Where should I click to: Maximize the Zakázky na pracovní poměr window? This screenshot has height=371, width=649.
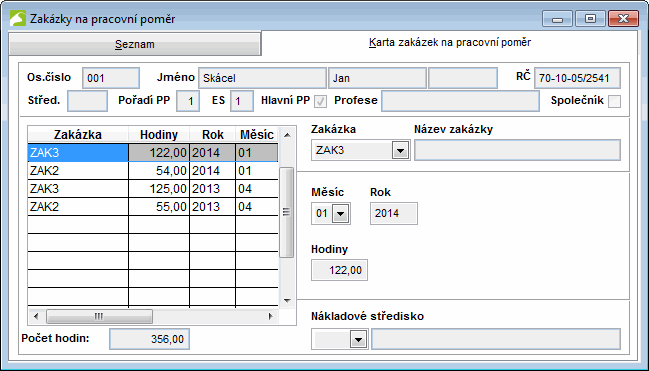(x=590, y=19)
